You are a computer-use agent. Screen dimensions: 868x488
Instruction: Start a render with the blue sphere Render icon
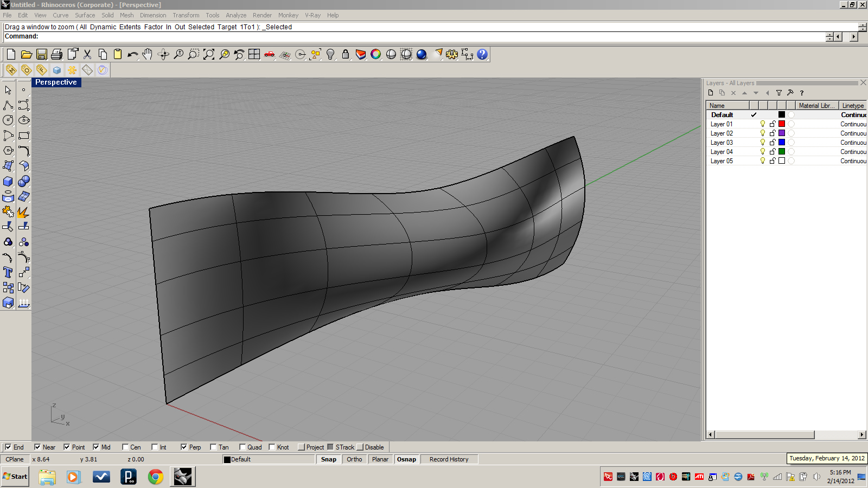tap(420, 54)
